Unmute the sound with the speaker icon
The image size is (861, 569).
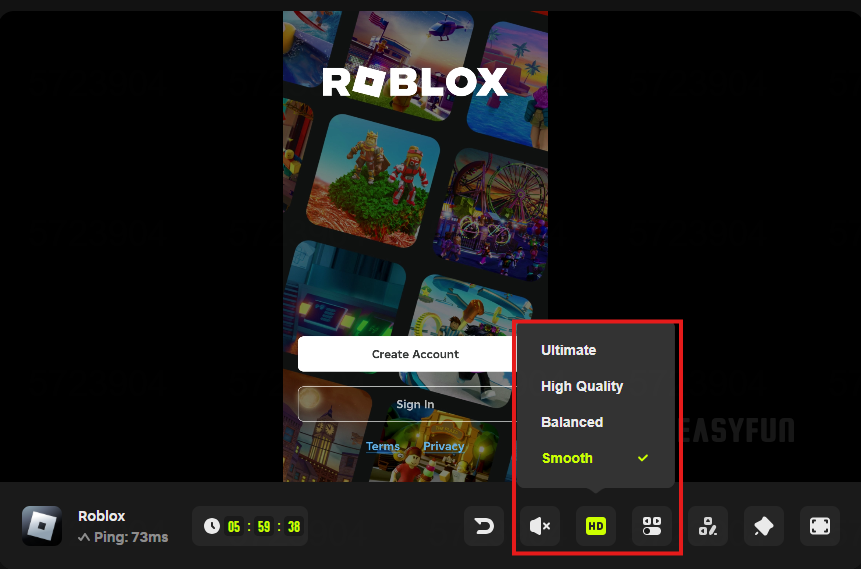point(540,526)
